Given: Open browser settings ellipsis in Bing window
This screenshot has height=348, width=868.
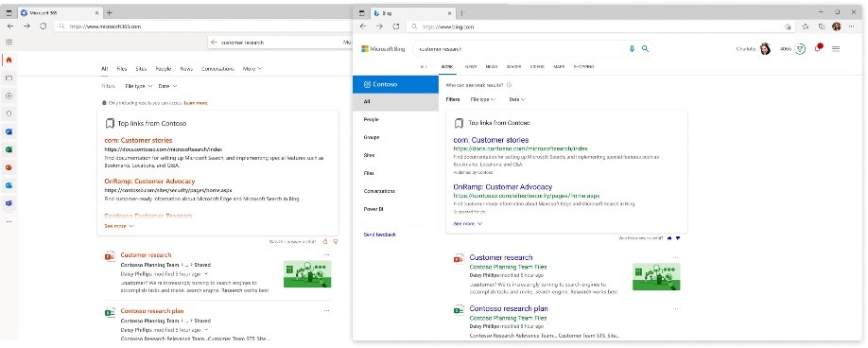Looking at the screenshot, I should tap(851, 26).
